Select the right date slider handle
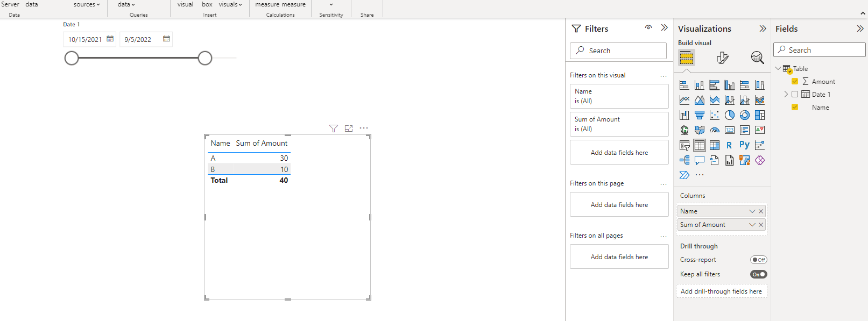The image size is (868, 321). 205,58
